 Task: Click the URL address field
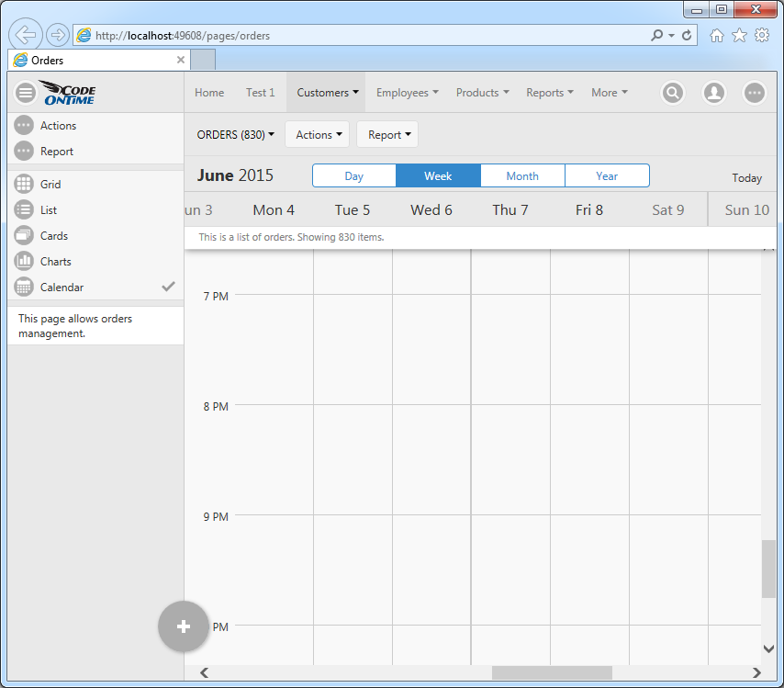(360, 36)
